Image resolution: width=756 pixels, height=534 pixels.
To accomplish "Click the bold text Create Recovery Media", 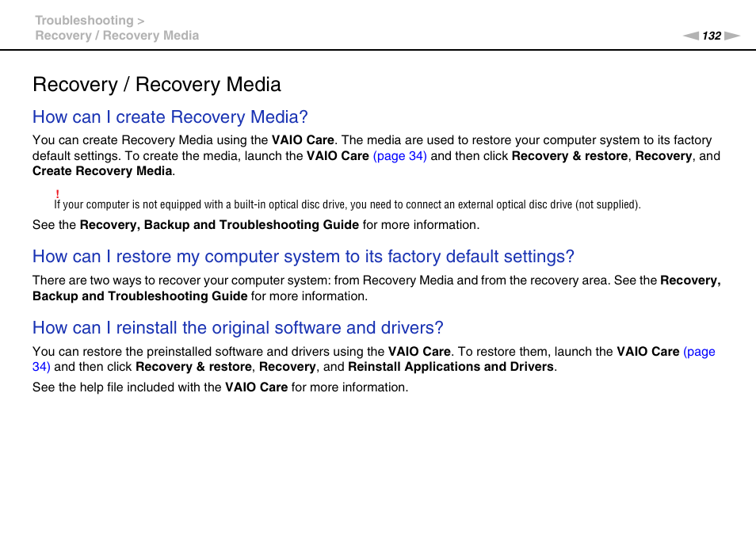I will [x=102, y=171].
